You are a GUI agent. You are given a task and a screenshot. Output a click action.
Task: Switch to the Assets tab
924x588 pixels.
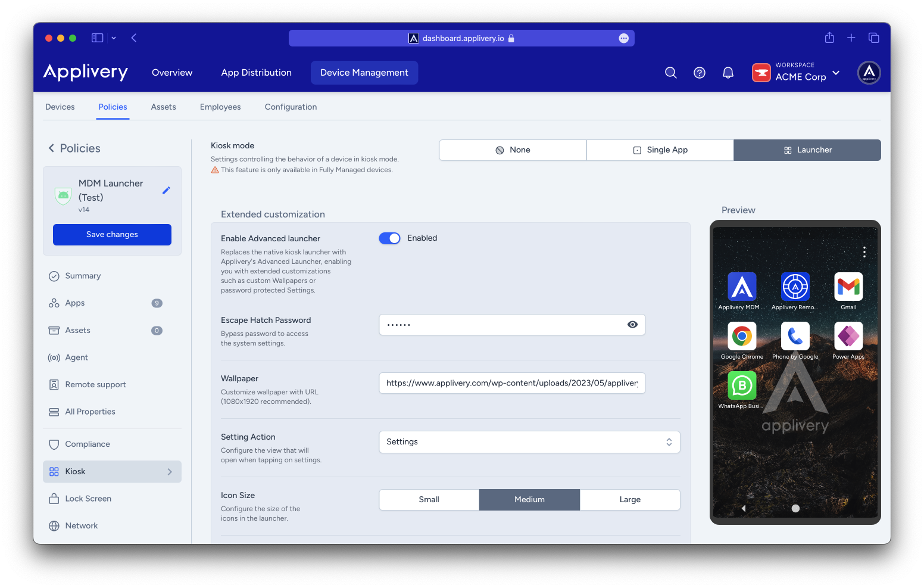(x=164, y=107)
